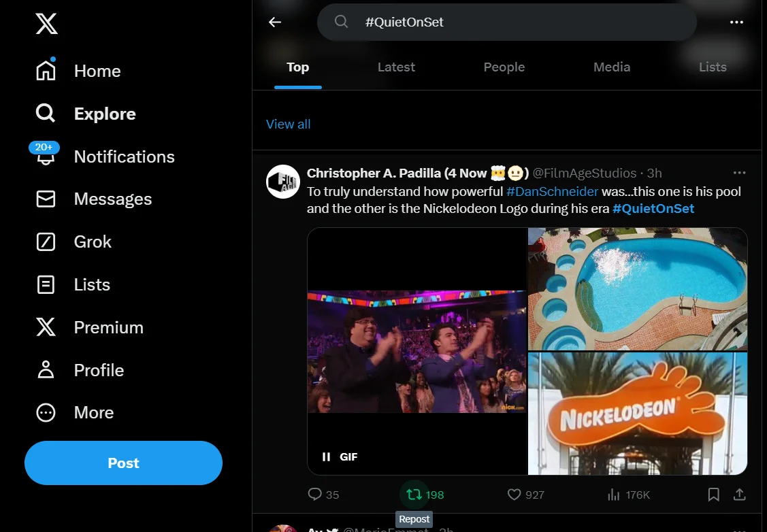Viewport: 767px width, 532px height.
Task: Follow the View all link
Action: pyautogui.click(x=288, y=124)
